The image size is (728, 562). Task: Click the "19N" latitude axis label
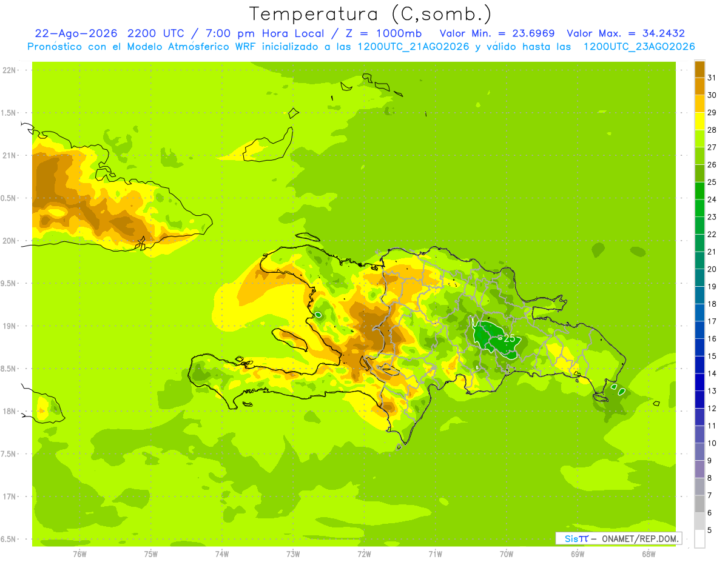tap(9, 326)
